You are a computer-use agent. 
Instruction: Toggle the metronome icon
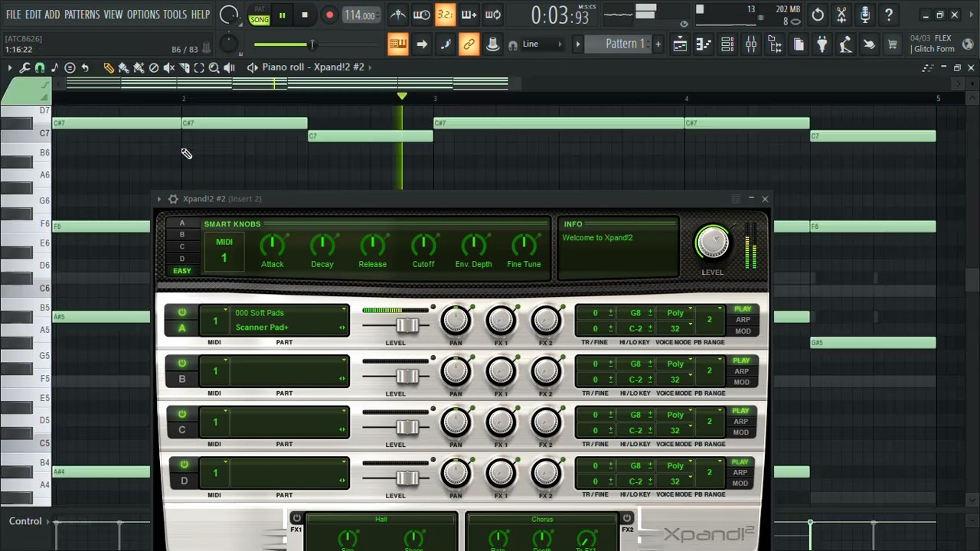[398, 15]
